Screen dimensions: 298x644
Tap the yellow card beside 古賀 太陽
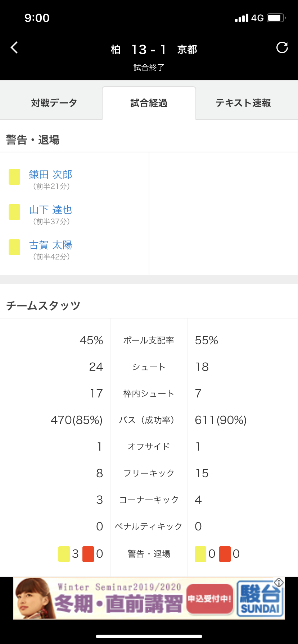14,247
